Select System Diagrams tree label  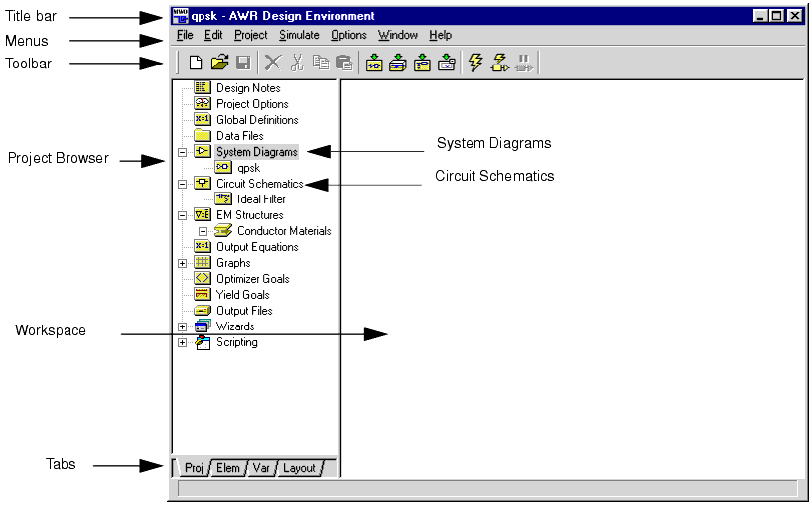(x=257, y=152)
